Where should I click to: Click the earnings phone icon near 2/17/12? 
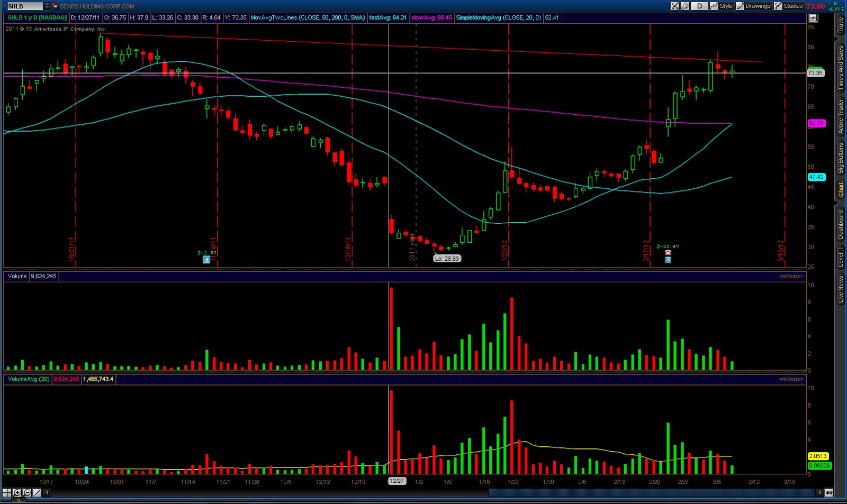point(668,253)
